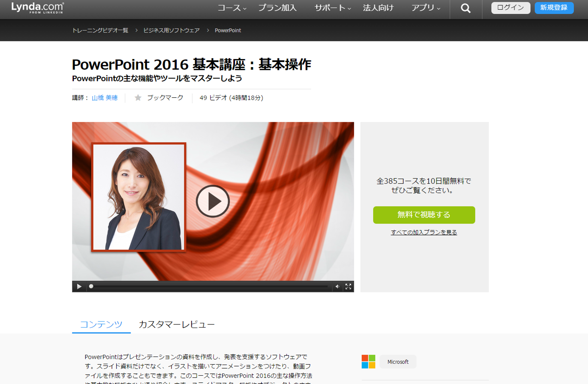588x384 pixels.
Task: Select the コンテンツ tab
Action: [x=101, y=324]
